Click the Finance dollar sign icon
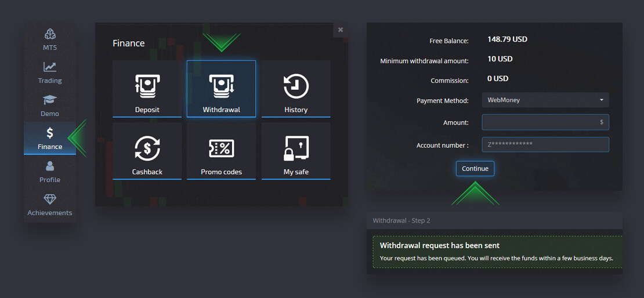This screenshot has height=298, width=644. [50, 133]
